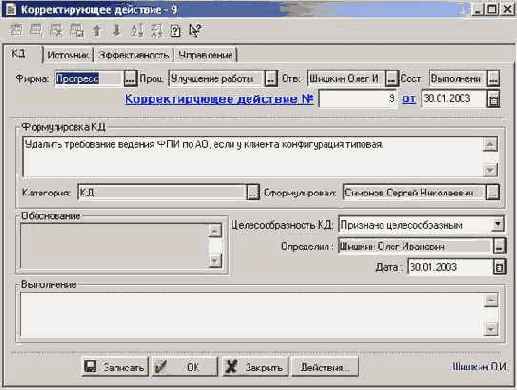The height and width of the screenshot is (390, 517).
Task: Click the toolbar up arrow icon
Action: (x=97, y=31)
